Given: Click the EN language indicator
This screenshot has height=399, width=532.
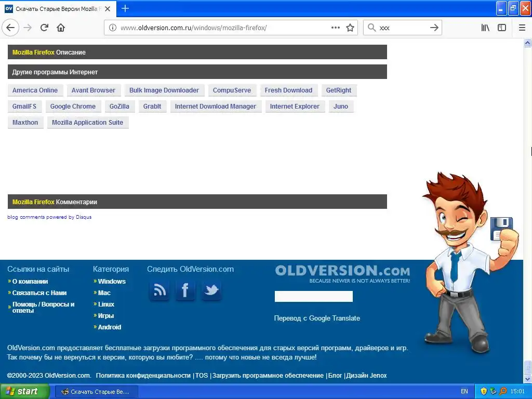Looking at the screenshot, I should pos(464,391).
